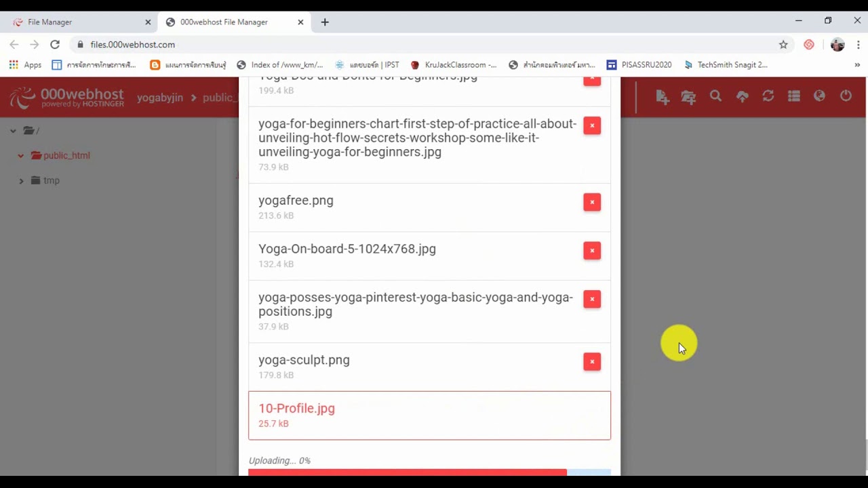Viewport: 868px width, 488px height.
Task: Click the cloud Upload Files icon
Action: tap(742, 97)
